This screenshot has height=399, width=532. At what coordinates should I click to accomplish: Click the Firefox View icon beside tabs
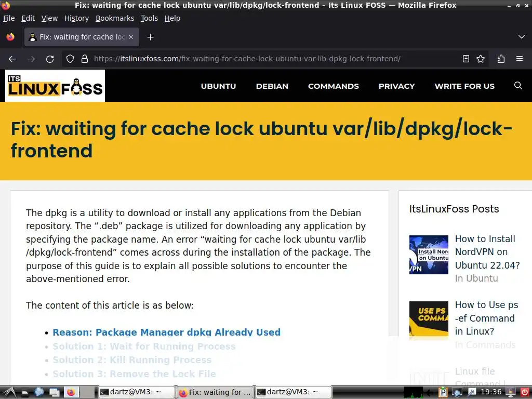pos(10,37)
